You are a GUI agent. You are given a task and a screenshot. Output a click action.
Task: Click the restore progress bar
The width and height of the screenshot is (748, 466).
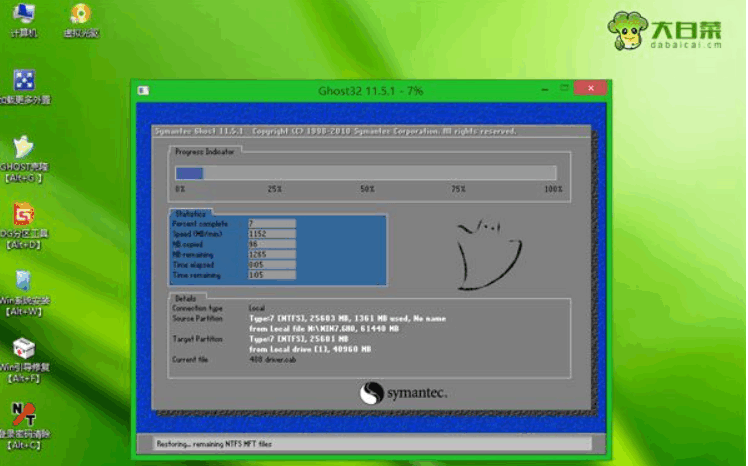pyautogui.click(x=366, y=173)
